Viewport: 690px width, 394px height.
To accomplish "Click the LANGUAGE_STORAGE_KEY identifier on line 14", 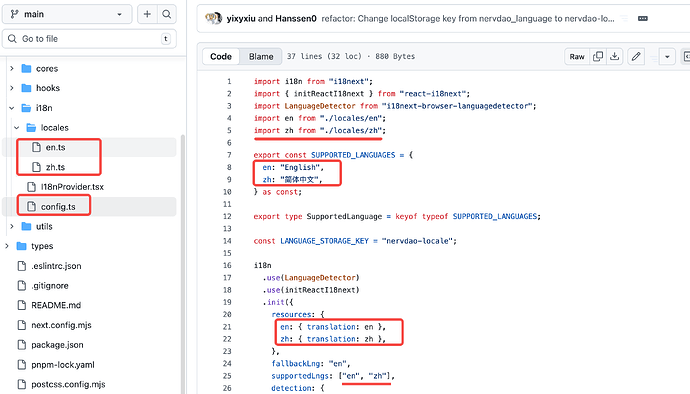I will (x=324, y=241).
